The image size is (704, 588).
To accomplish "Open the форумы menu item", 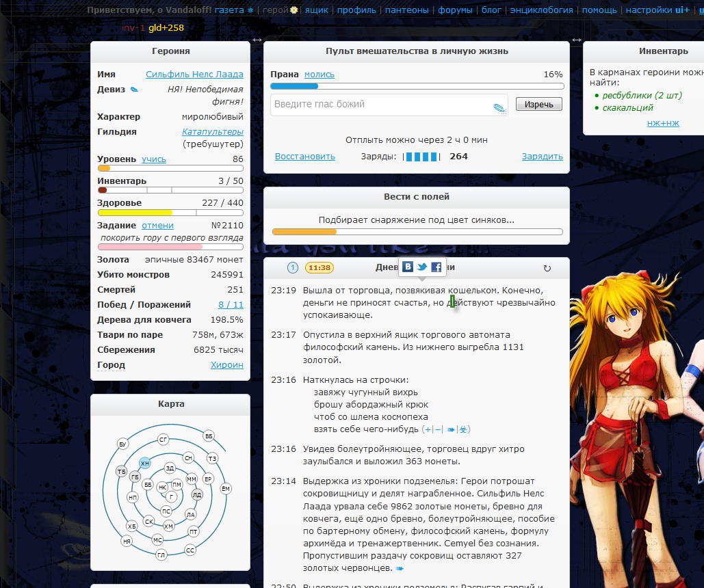I will [x=455, y=10].
